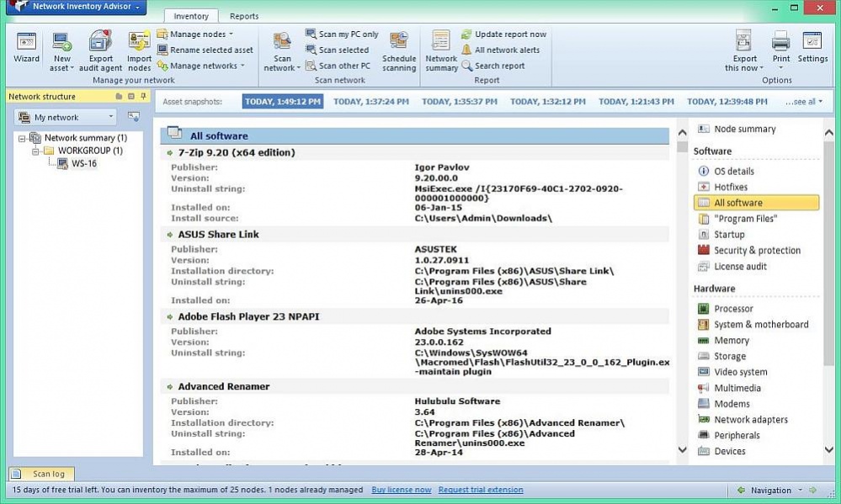841x504 pixels.
Task: Open the Scan log panel
Action: tap(41, 474)
